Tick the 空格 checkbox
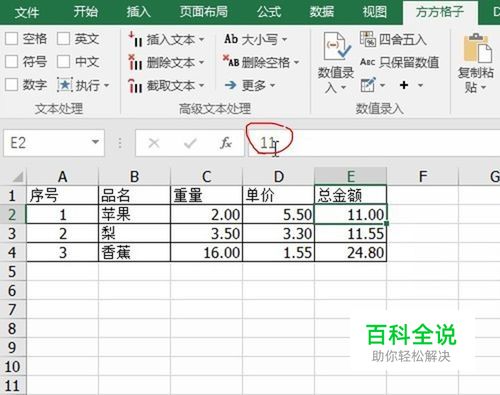Viewport: 500px width, 395px height. [12, 39]
